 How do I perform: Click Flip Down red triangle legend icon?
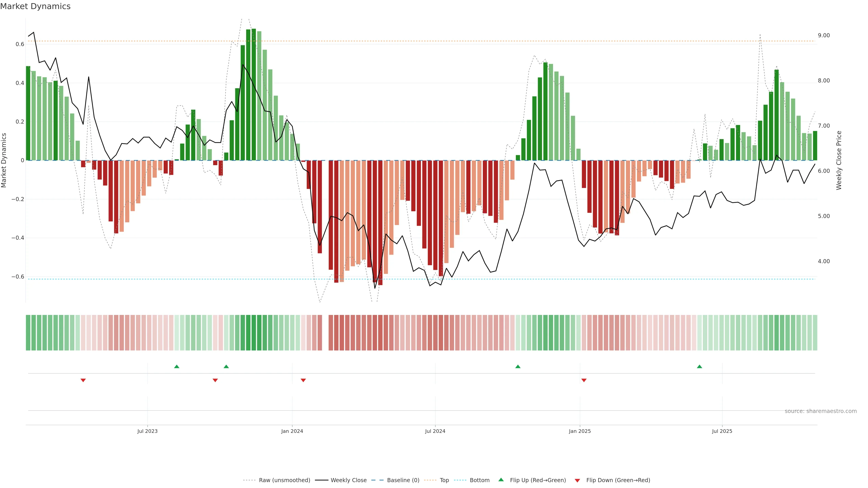(x=577, y=481)
